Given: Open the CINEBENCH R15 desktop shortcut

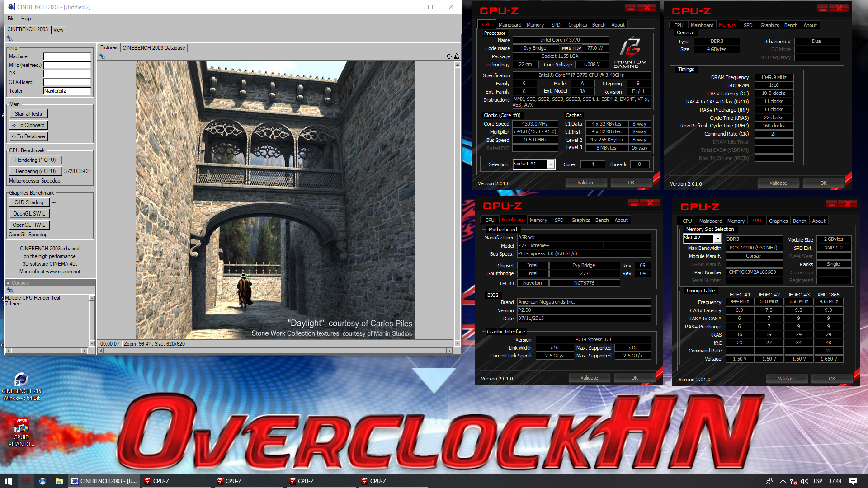Looking at the screenshot, I should [x=21, y=387].
